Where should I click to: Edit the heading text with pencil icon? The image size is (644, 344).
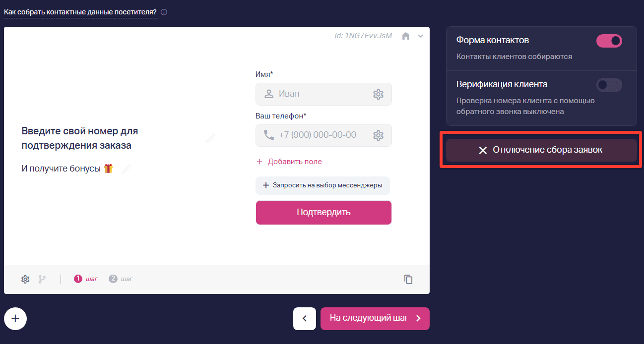point(210,139)
